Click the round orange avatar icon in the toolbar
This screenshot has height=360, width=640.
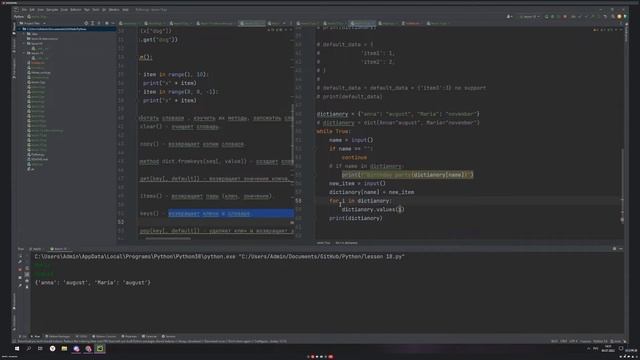coord(619,17)
